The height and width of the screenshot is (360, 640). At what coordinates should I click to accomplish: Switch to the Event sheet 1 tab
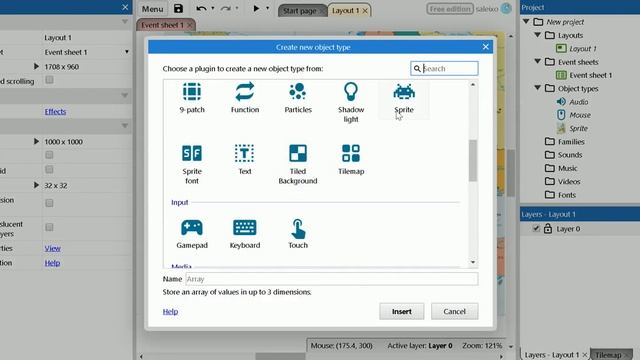(162, 25)
